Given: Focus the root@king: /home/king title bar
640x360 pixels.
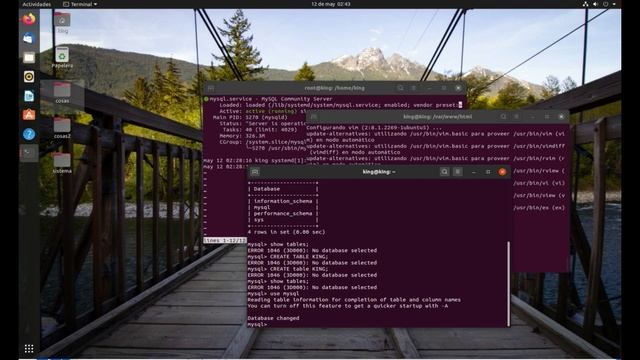Looking at the screenshot, I should [x=335, y=88].
